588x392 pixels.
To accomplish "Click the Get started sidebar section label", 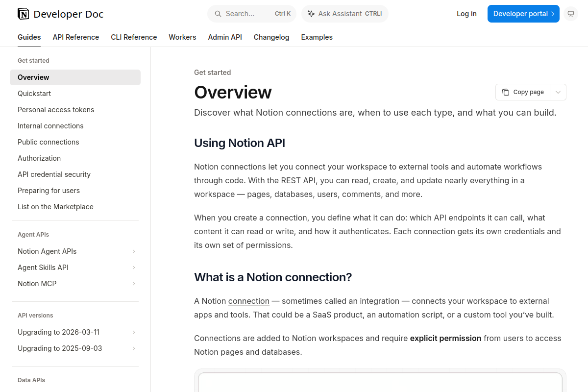I will click(x=33, y=61).
